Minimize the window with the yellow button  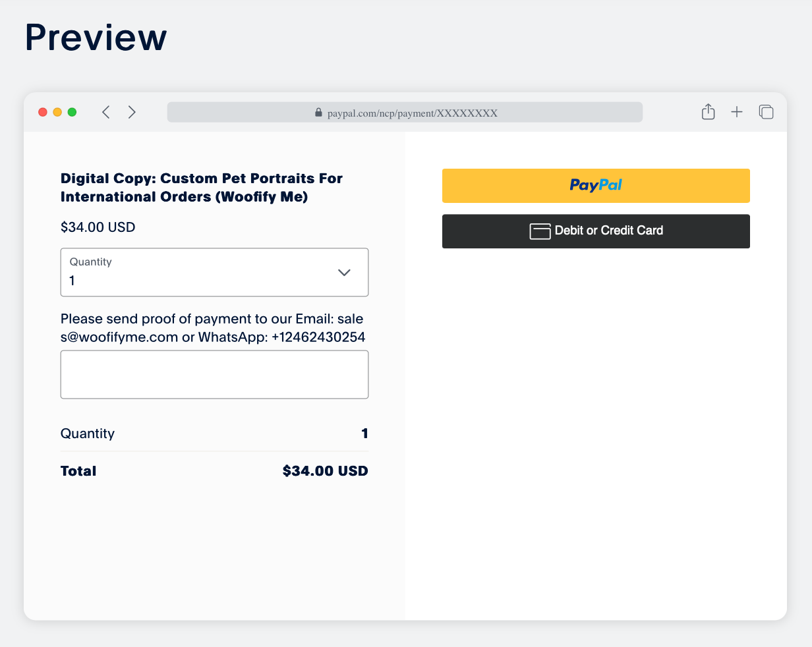(57, 112)
